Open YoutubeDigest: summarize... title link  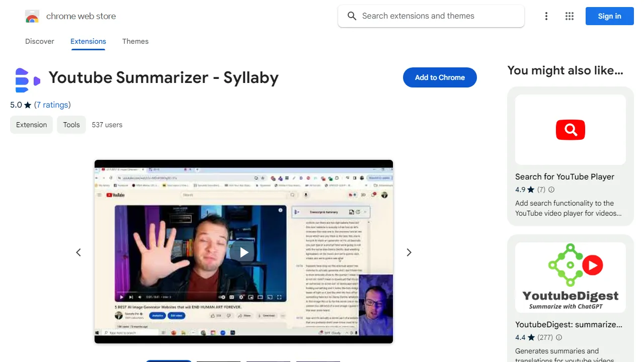coord(569,324)
